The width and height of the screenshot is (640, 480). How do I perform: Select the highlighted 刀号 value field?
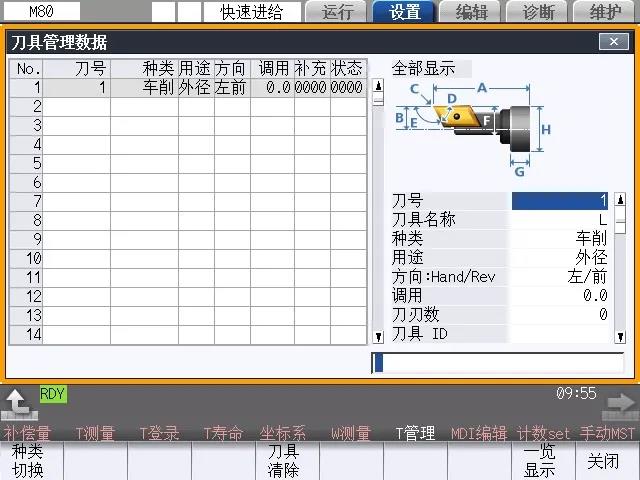point(560,200)
